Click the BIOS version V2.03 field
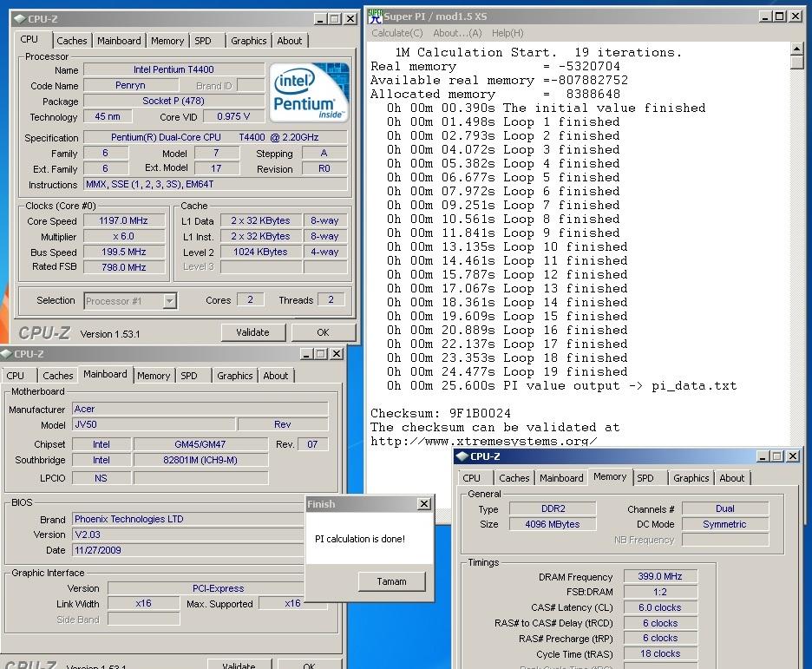 coord(188,535)
